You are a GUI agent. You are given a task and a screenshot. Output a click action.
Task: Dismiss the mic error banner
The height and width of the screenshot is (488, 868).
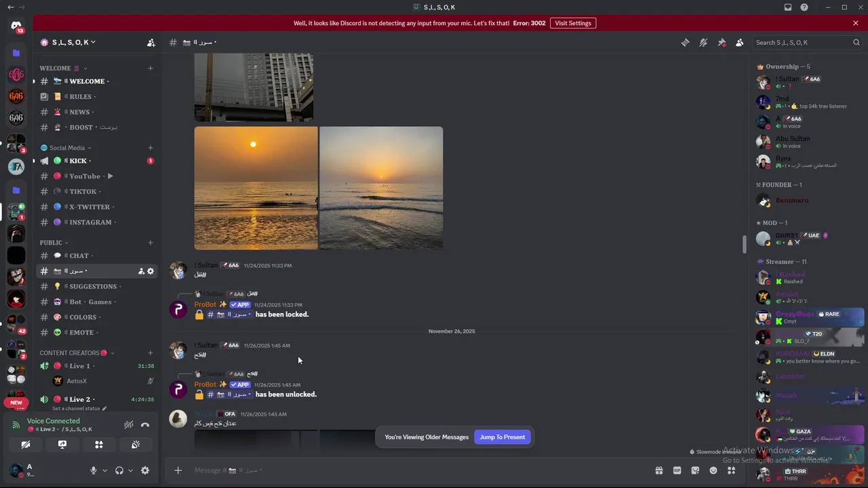[856, 23]
